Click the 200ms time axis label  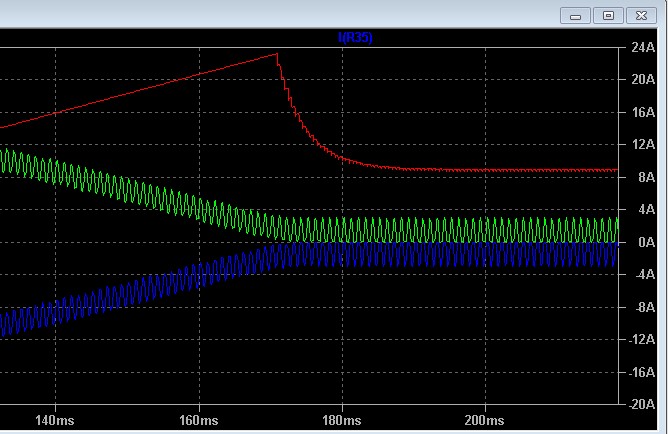(x=484, y=420)
